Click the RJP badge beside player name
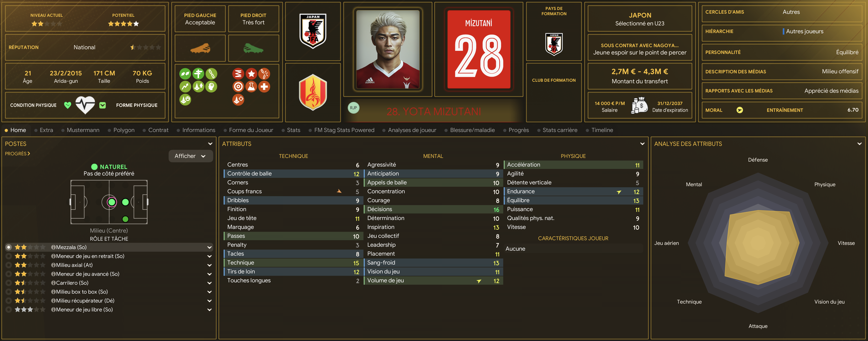 [x=353, y=108]
